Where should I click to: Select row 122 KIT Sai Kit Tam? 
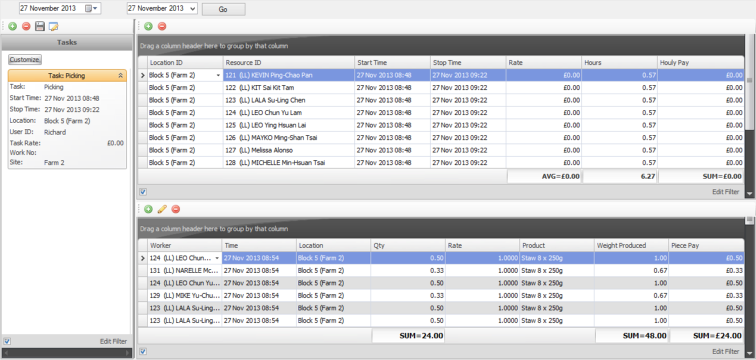point(441,88)
